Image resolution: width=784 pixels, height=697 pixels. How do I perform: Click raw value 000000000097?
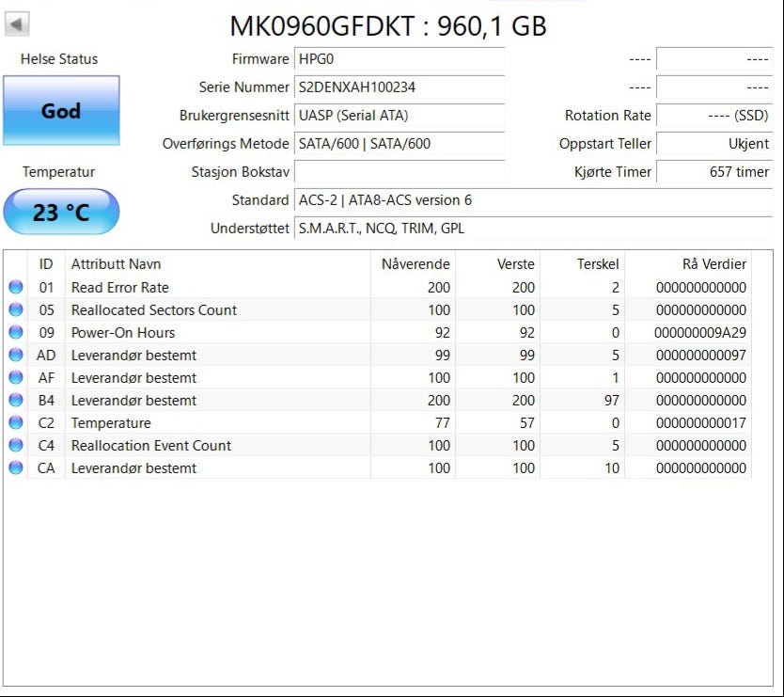701,355
